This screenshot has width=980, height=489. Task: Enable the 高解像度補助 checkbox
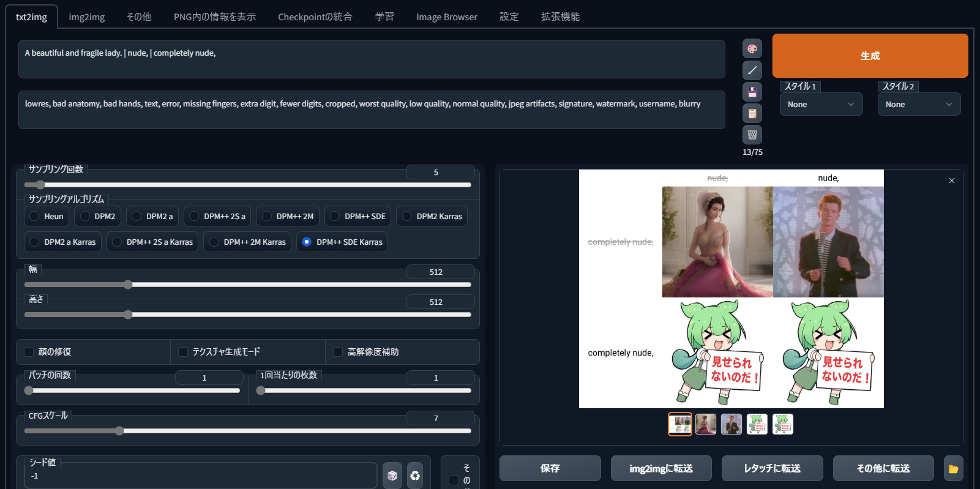coord(338,351)
